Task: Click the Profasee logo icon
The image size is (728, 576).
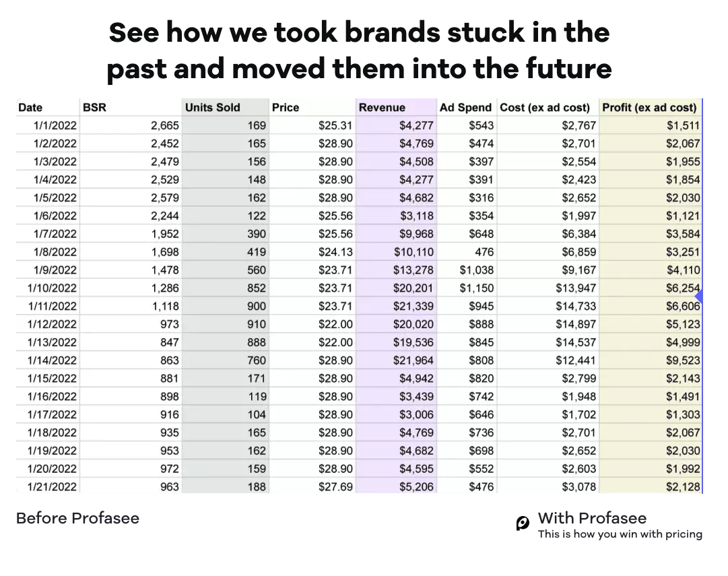Action: pos(523,523)
